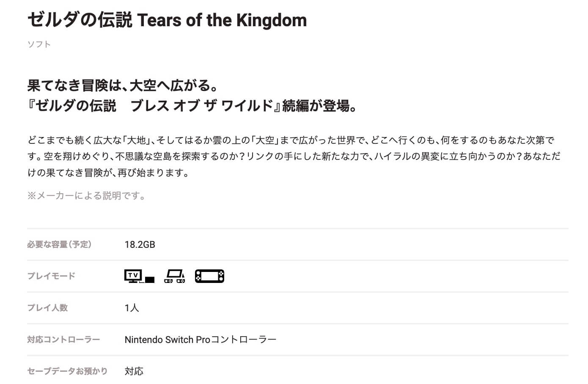Image resolution: width=588 pixels, height=384 pixels.
Task: Click the ゼルダの伝説 text in the title
Action: point(80,20)
